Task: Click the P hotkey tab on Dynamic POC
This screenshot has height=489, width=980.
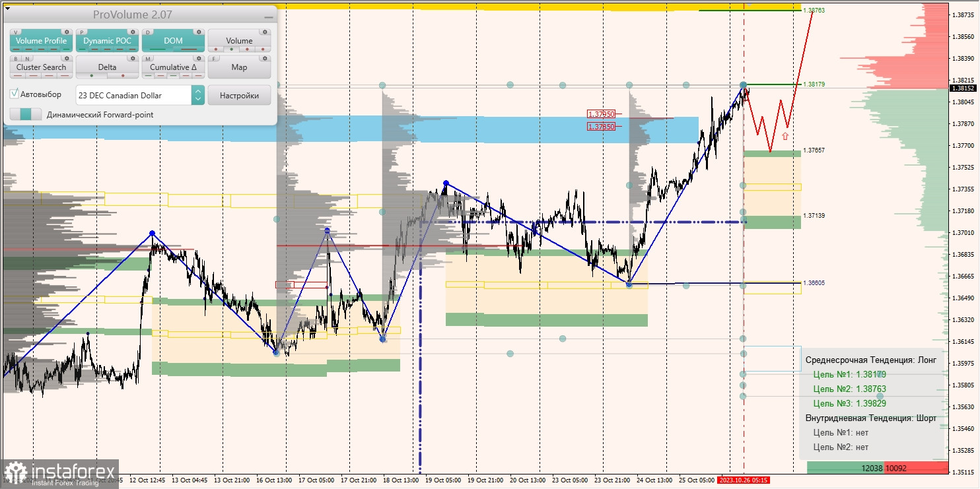Action: [82, 32]
